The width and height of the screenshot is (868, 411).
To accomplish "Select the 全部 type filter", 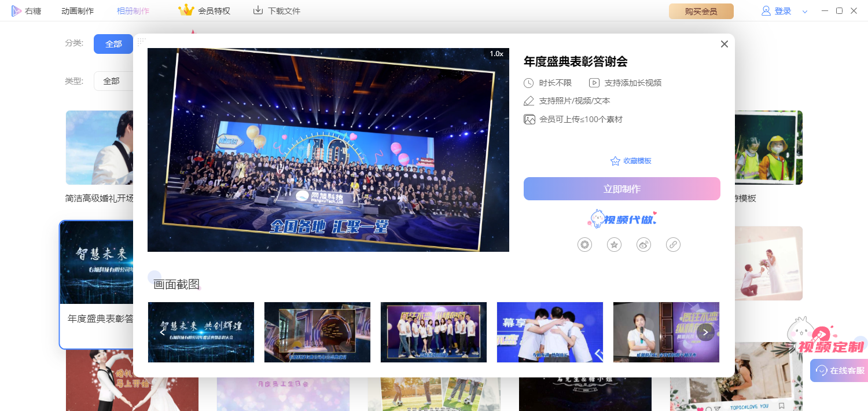I will 112,81.
